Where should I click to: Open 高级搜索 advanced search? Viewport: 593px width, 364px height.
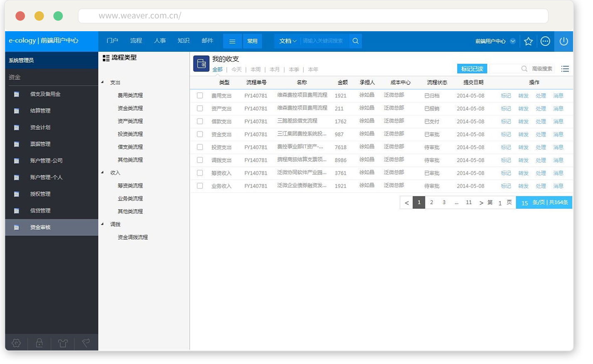542,69
